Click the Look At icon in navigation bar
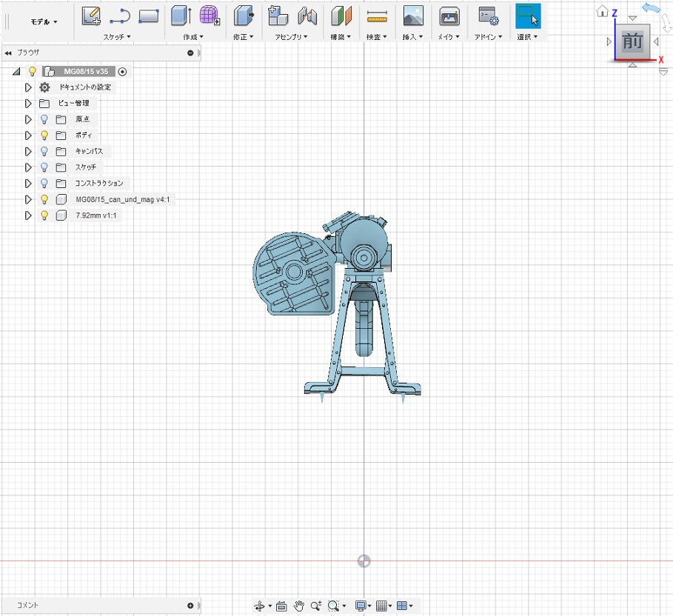 click(281, 606)
